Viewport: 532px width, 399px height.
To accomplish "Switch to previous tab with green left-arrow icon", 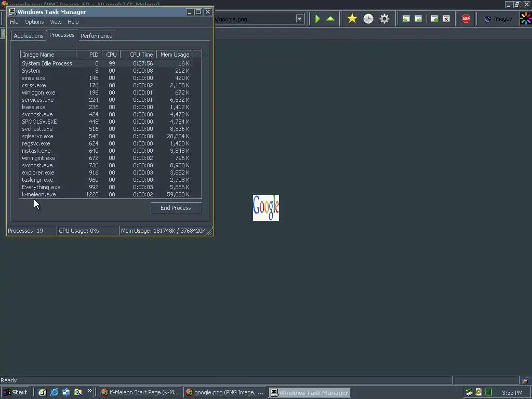I will (406, 19).
